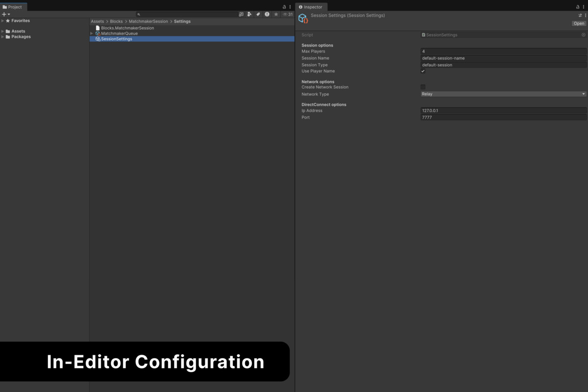
Task: Click the Search by Type filter icon
Action: (249, 14)
